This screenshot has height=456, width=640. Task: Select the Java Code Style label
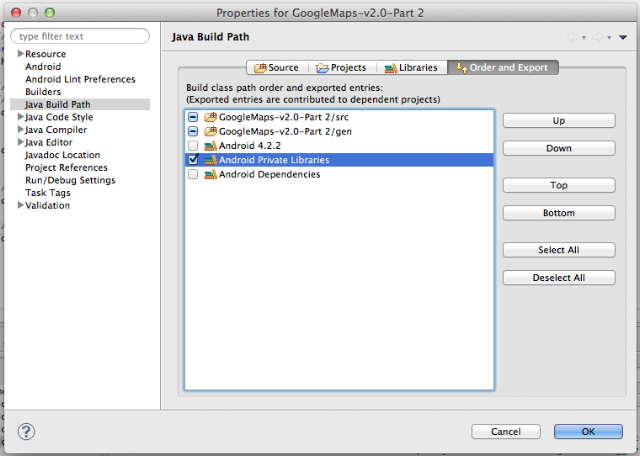59,117
